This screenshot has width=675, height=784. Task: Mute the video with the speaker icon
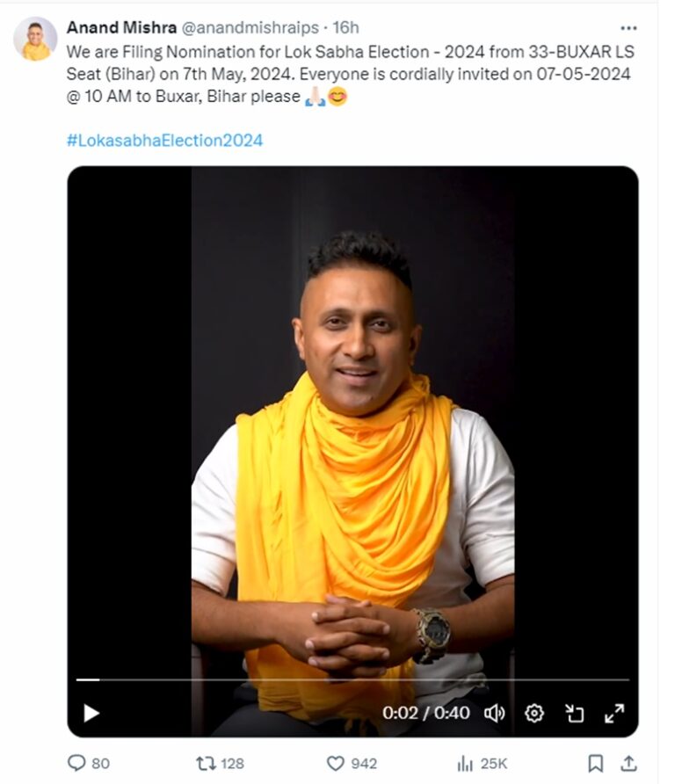pos(495,713)
